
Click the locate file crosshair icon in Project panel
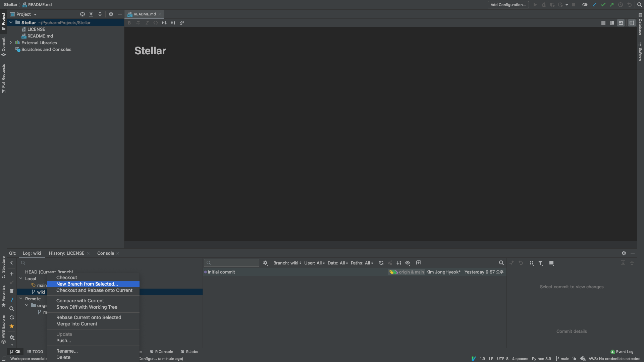coord(82,14)
